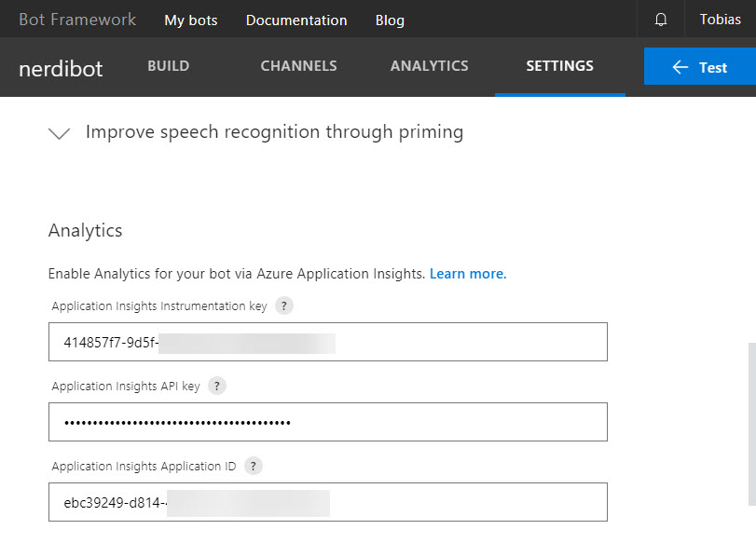This screenshot has width=756, height=543.
Task: Open the Documentation link
Action: (296, 20)
